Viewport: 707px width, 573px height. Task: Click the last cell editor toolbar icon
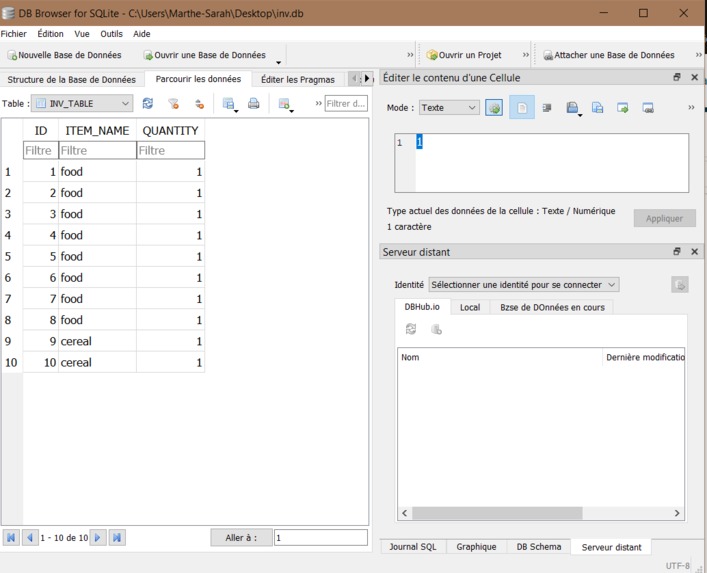coord(648,108)
